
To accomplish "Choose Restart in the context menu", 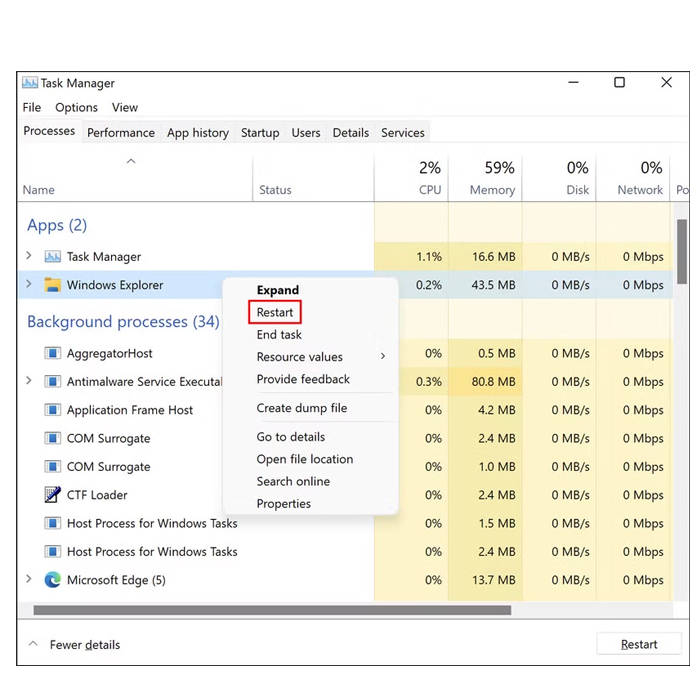I will (275, 312).
